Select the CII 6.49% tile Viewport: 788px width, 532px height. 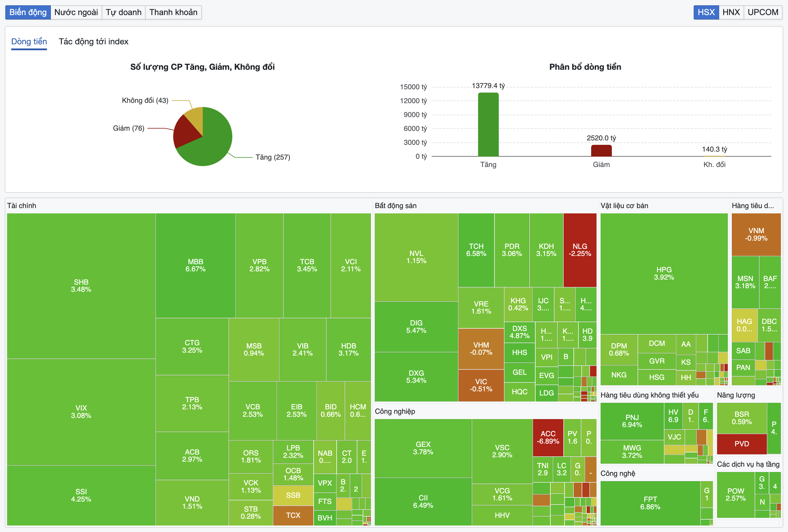click(x=423, y=502)
